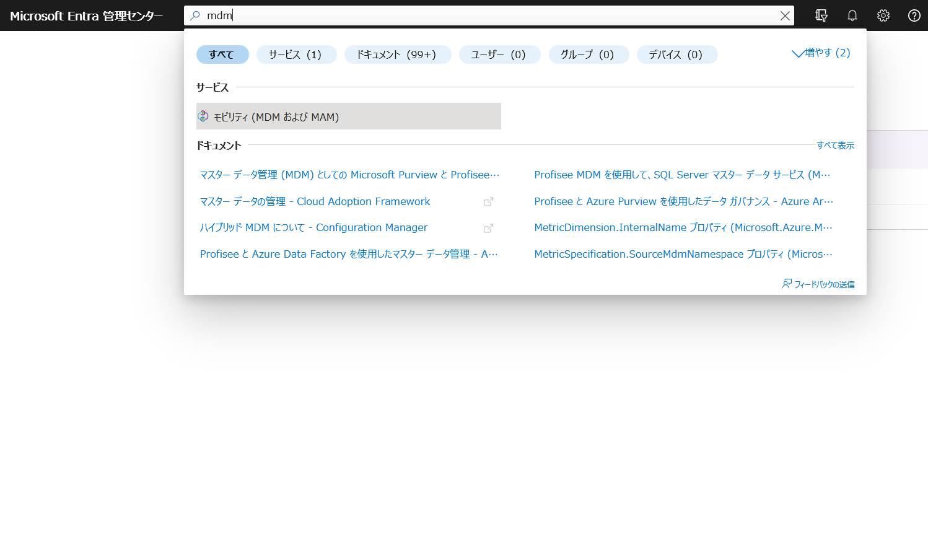
Task: Clear the search box with the X
Action: pos(785,15)
